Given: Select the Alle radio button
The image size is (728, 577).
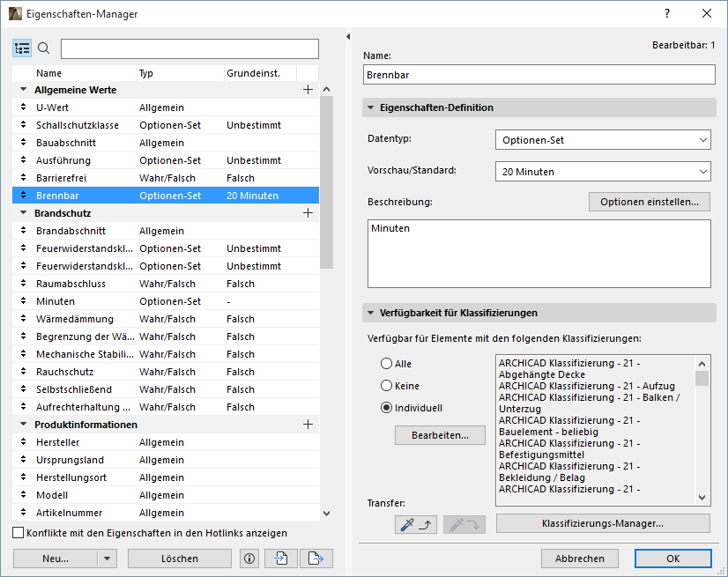Looking at the screenshot, I should [x=386, y=364].
